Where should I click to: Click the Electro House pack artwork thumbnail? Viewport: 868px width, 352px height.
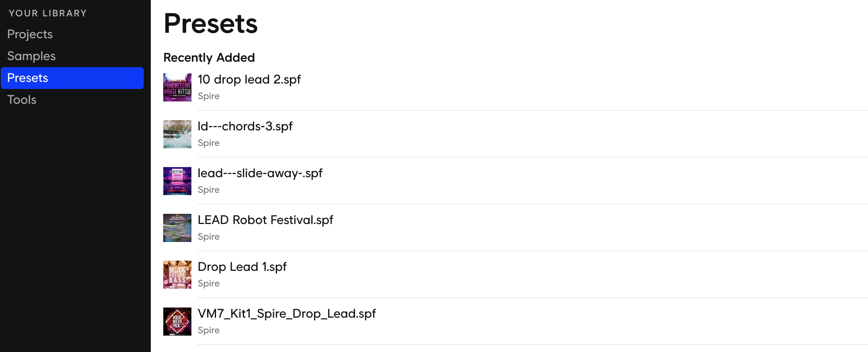pyautogui.click(x=177, y=134)
